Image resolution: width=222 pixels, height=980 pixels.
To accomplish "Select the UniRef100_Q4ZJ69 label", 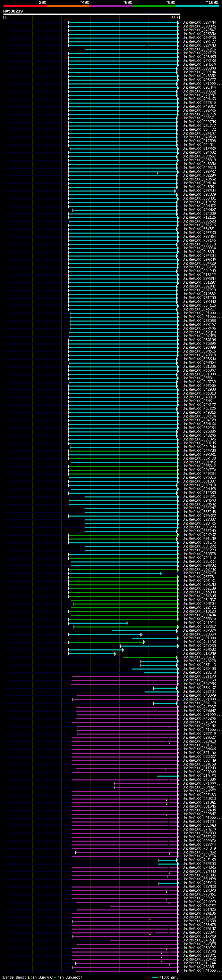I will point(199,860).
